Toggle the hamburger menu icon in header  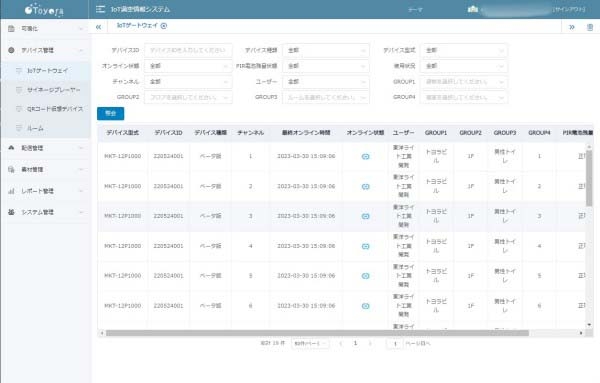point(100,9)
